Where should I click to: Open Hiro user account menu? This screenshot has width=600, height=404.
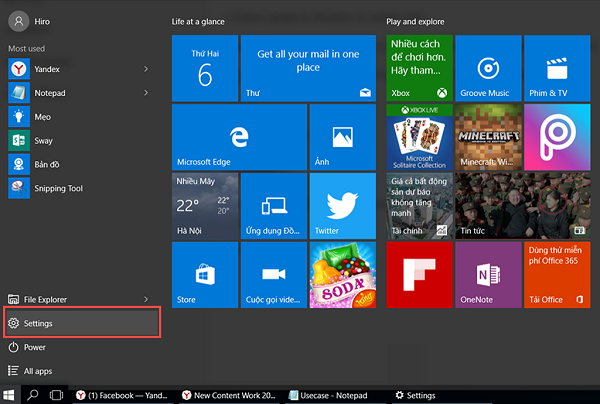(30, 20)
